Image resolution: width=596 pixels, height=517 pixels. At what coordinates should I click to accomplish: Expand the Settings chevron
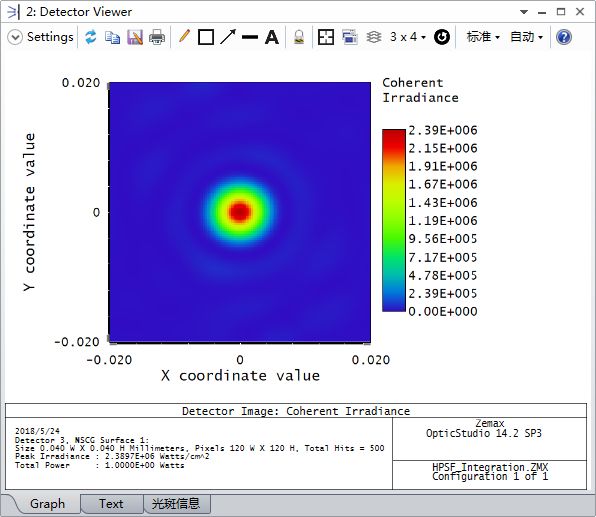(15, 37)
